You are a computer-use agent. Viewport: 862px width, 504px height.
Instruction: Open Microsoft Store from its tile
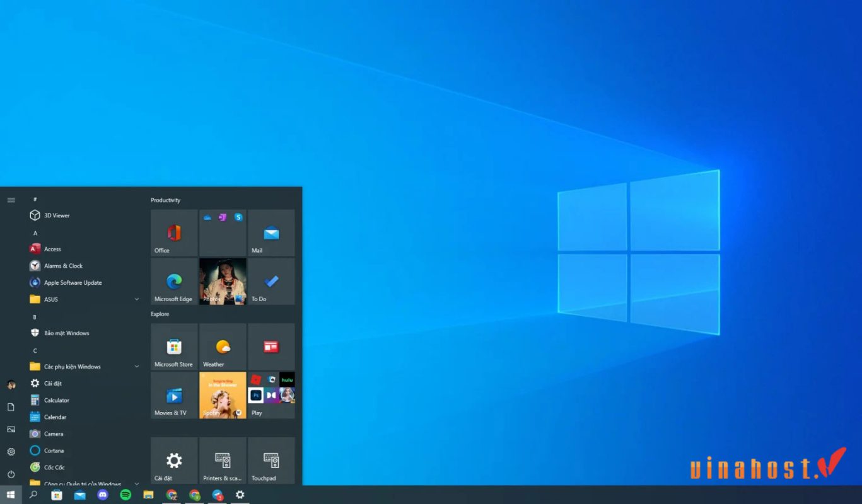coord(173,346)
